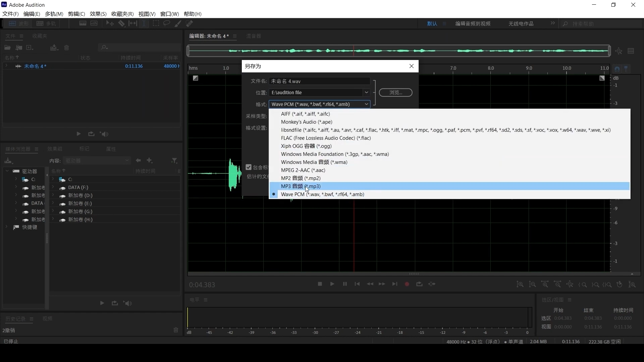
Task: Choose MP3 音频 (*.mp3) format option
Action: click(x=301, y=186)
